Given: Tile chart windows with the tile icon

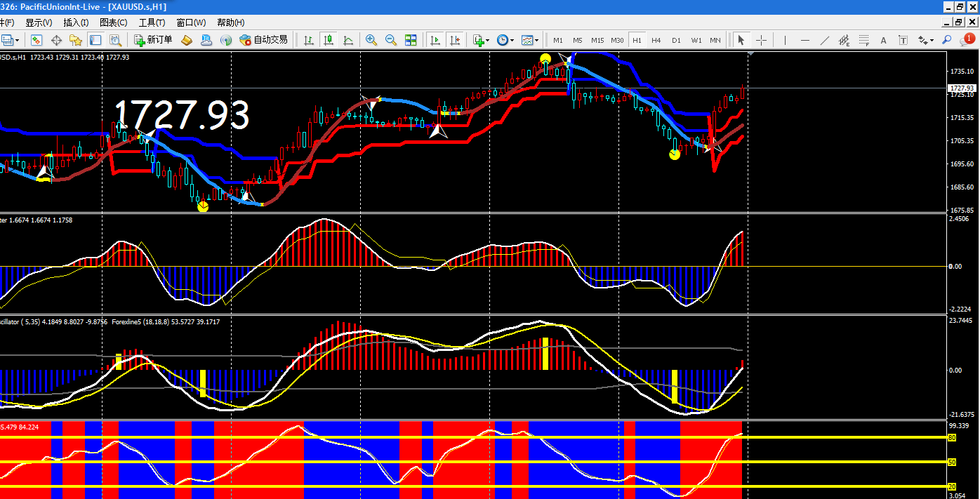Looking at the screenshot, I should point(411,40).
